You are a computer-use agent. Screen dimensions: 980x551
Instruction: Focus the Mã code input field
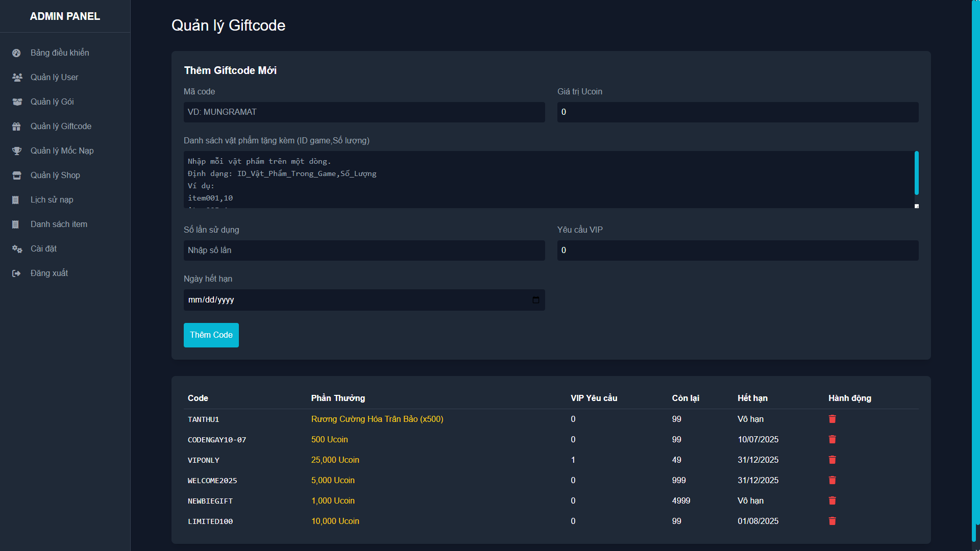(364, 112)
